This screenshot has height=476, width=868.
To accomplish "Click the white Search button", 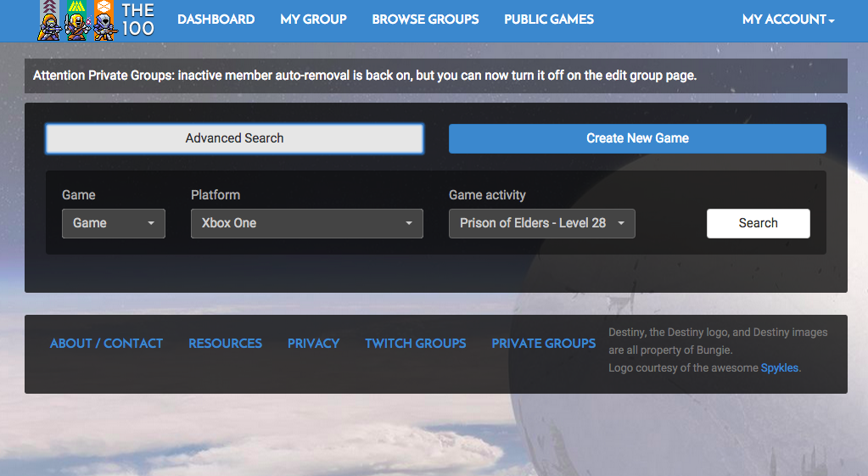I will pyautogui.click(x=758, y=223).
